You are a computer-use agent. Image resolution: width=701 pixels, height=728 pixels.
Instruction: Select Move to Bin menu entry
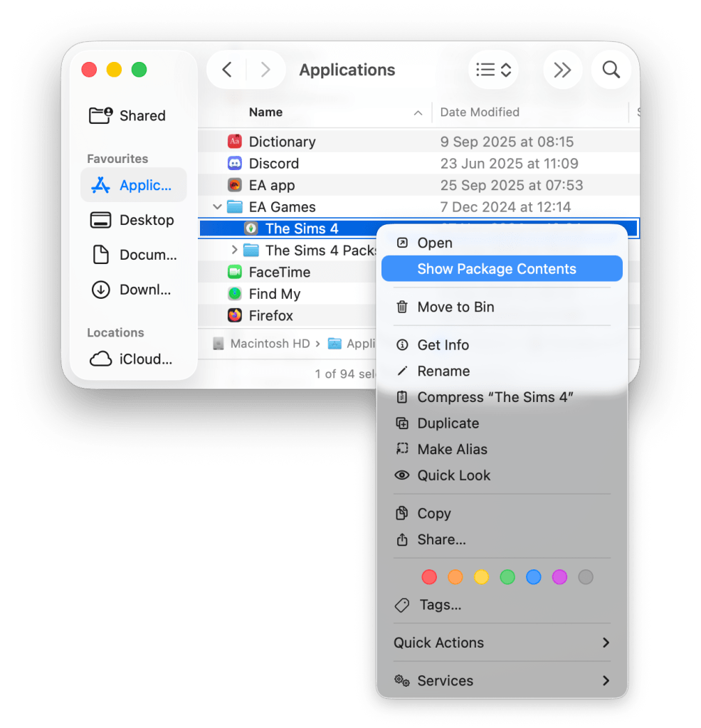(455, 307)
